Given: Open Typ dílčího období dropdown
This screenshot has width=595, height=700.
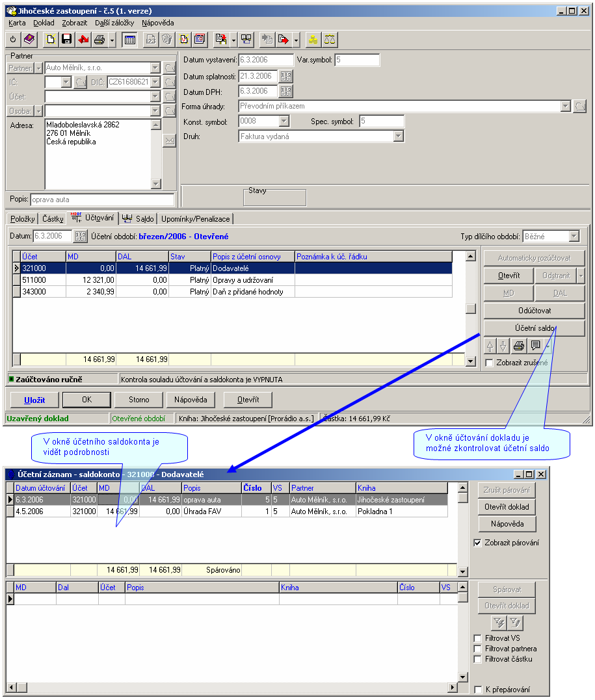Looking at the screenshot, I should [574, 236].
